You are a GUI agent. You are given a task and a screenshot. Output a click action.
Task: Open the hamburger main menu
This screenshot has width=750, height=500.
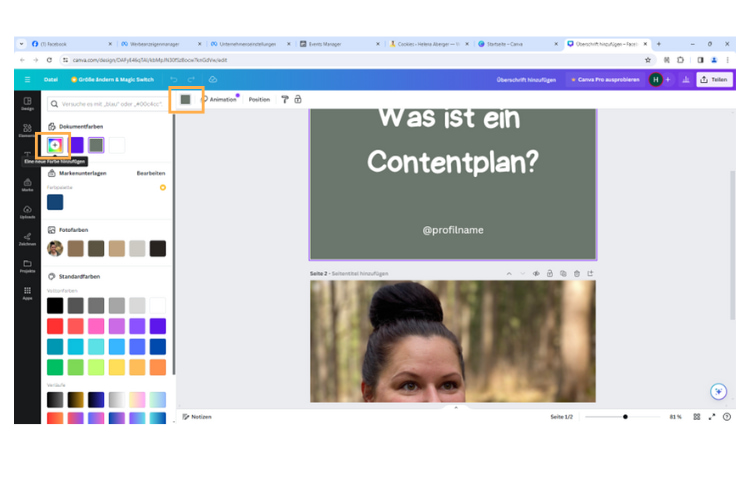27,79
